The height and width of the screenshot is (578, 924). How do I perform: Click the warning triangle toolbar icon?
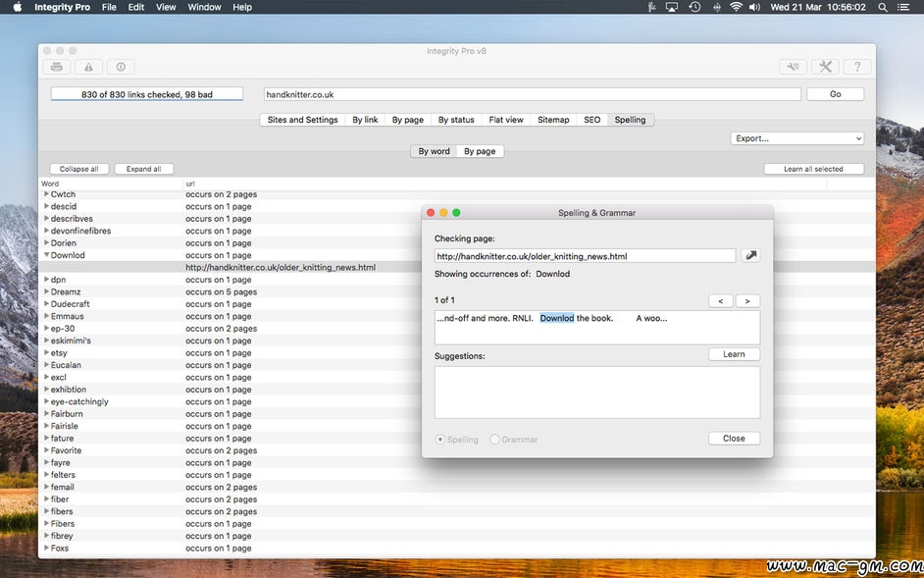88,67
